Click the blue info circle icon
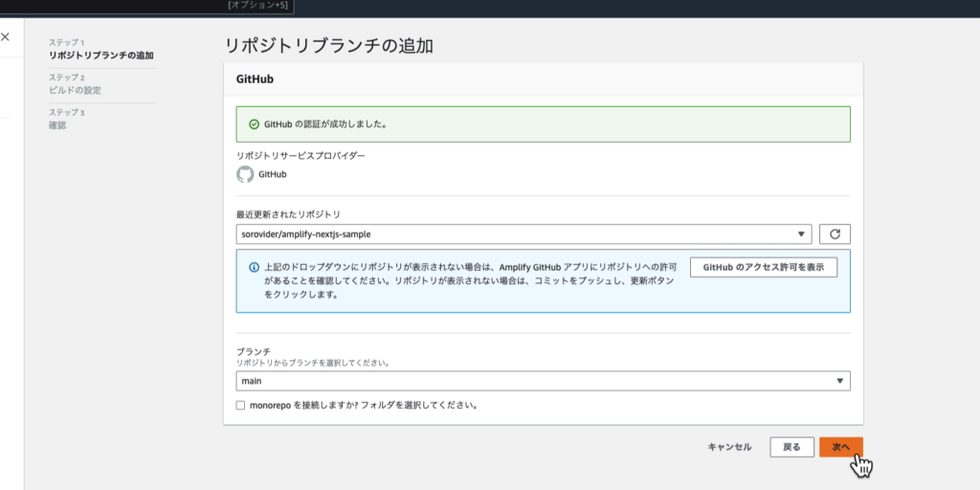This screenshot has height=490, width=980. [x=254, y=267]
